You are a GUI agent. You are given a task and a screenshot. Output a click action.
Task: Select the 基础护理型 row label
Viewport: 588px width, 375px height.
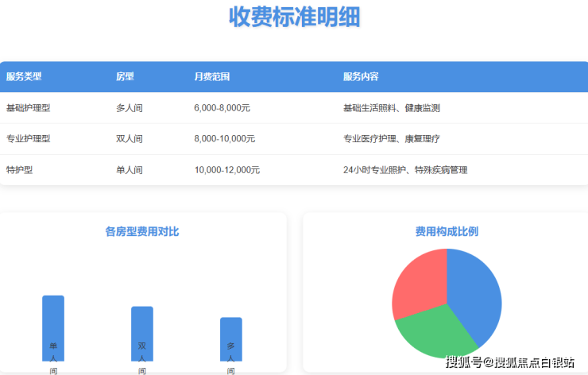[x=28, y=108]
